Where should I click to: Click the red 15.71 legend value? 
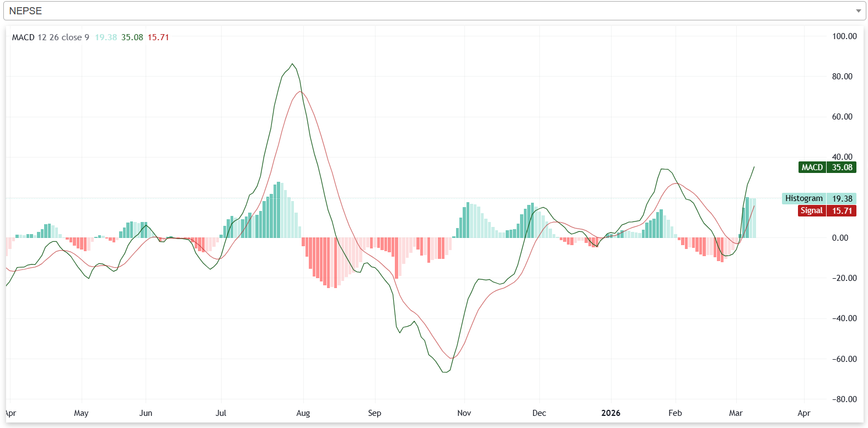[x=158, y=37]
